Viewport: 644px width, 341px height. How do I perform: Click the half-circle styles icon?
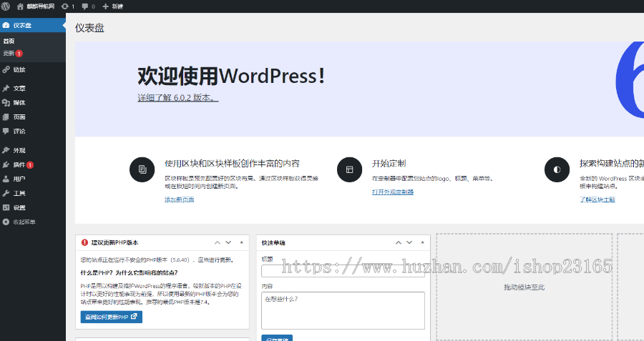tap(557, 169)
